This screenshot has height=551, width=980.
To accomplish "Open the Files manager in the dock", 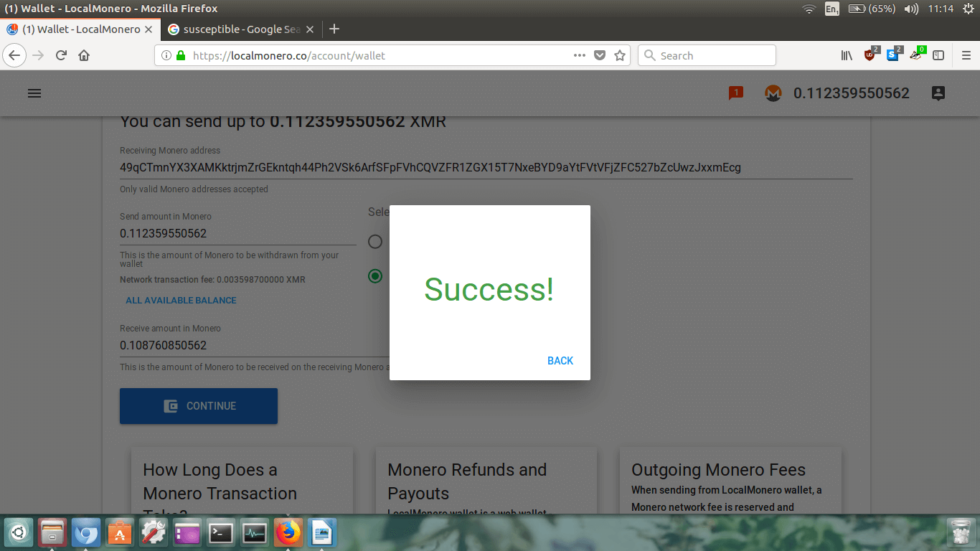I will pyautogui.click(x=52, y=532).
